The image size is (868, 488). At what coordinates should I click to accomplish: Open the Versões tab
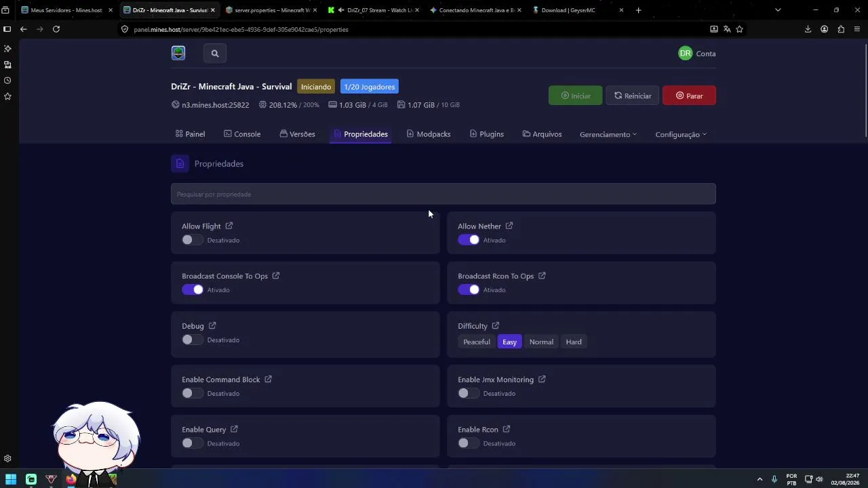(x=298, y=134)
